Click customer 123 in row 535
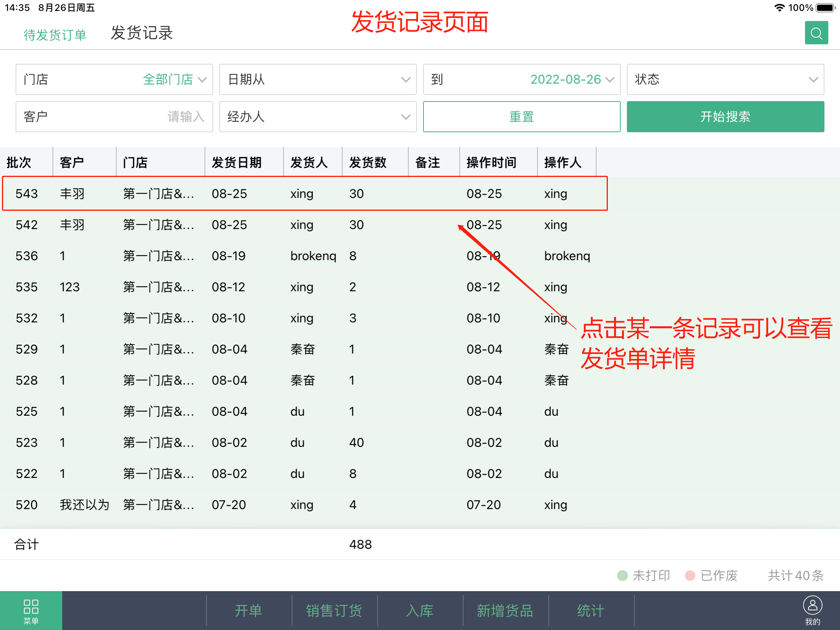 click(x=70, y=287)
